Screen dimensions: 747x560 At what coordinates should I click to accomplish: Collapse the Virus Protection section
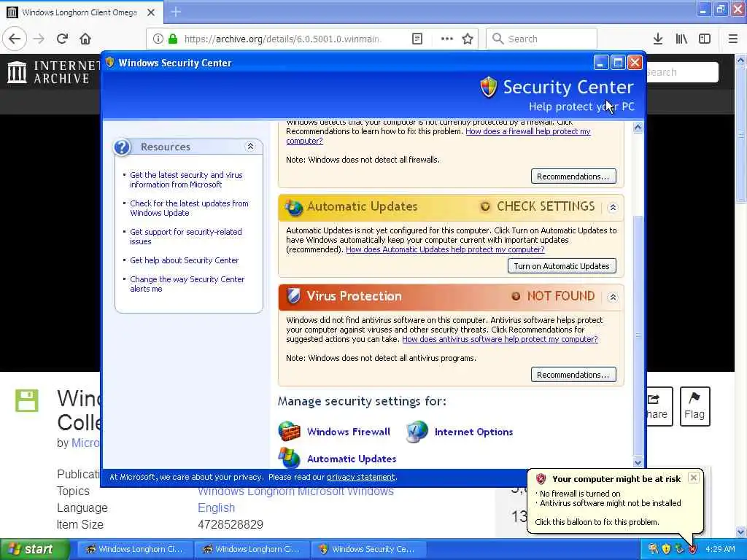[x=613, y=297]
